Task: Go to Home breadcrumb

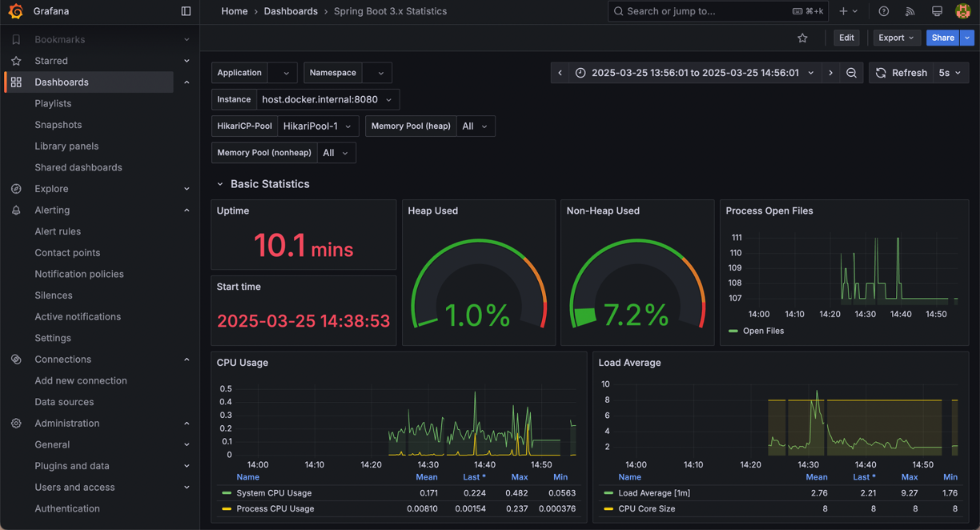Action: 235,11
